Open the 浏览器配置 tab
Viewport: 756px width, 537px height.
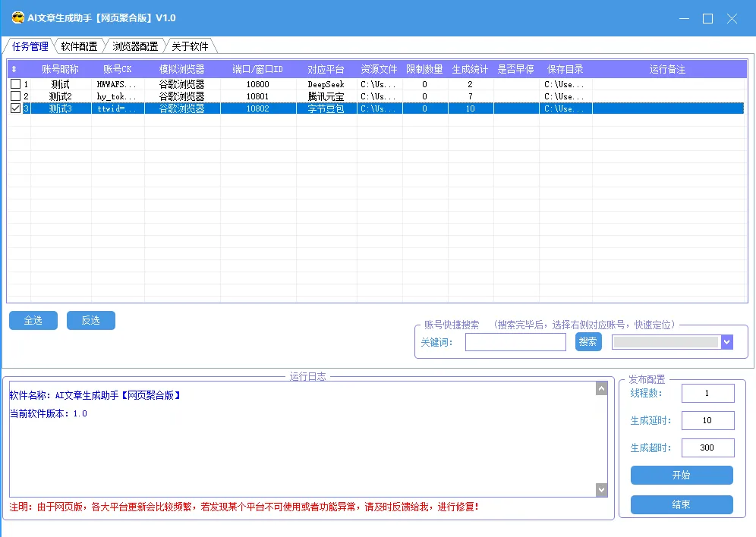(135, 46)
